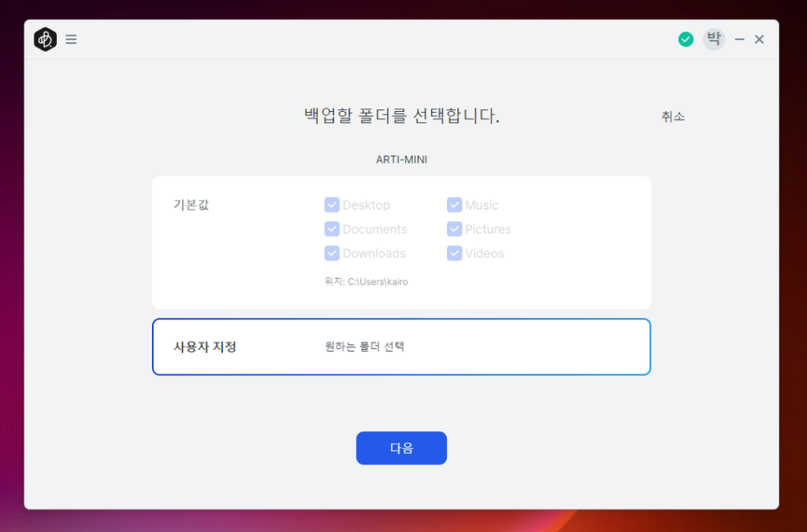
Task: Toggle the Desktop folder checkbox
Action: pos(332,205)
